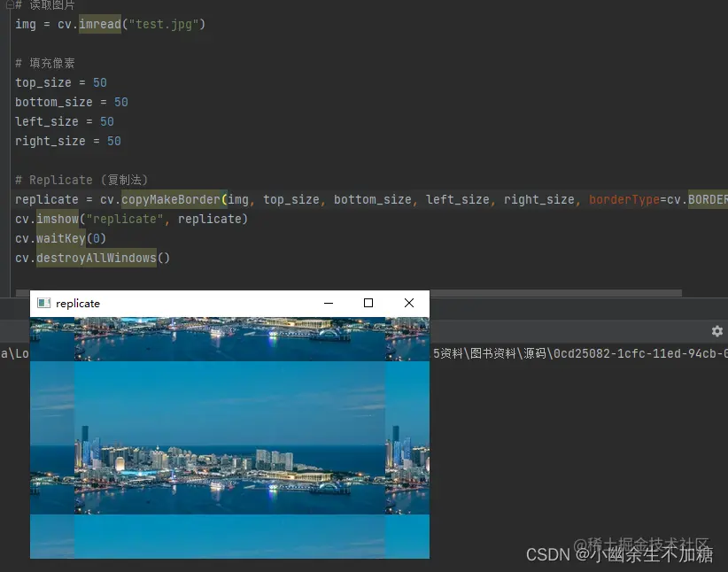Click the "test.jpg" string in imread line
This screenshot has height=572, width=728.
click(164, 24)
